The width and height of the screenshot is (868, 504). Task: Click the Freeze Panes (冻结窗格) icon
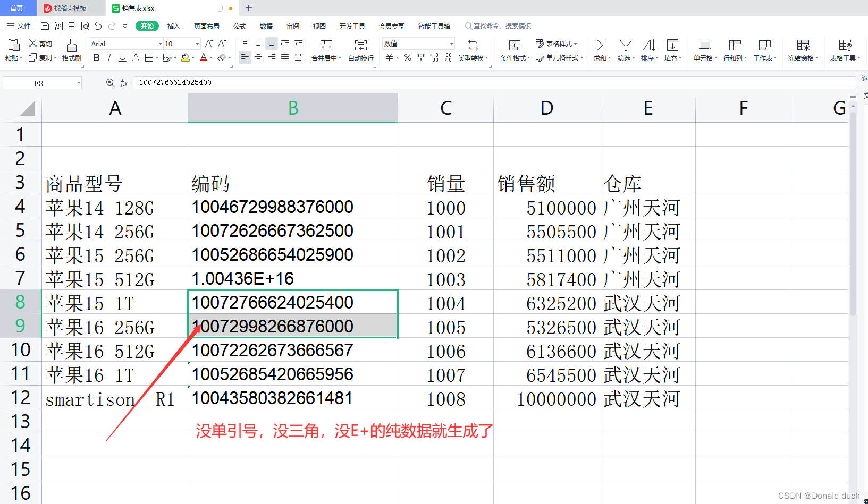click(803, 45)
